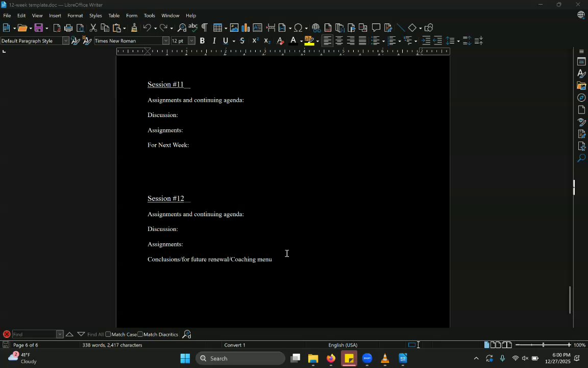Insert a text box
This screenshot has height=368, width=588.
257,28
